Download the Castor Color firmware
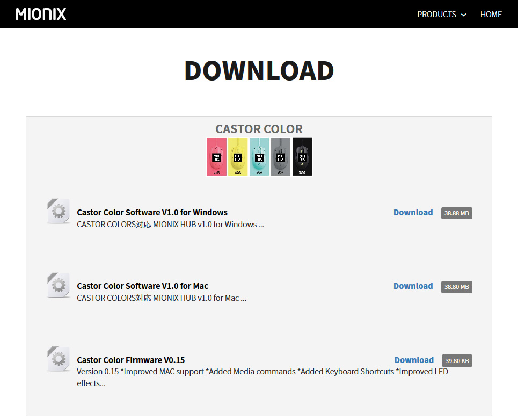The image size is (518, 420). 414,360
